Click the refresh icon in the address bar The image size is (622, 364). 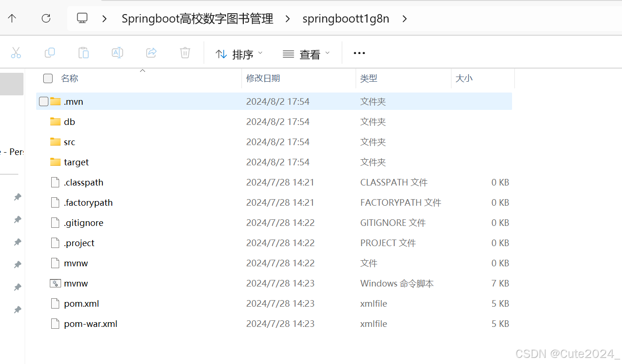coord(46,18)
